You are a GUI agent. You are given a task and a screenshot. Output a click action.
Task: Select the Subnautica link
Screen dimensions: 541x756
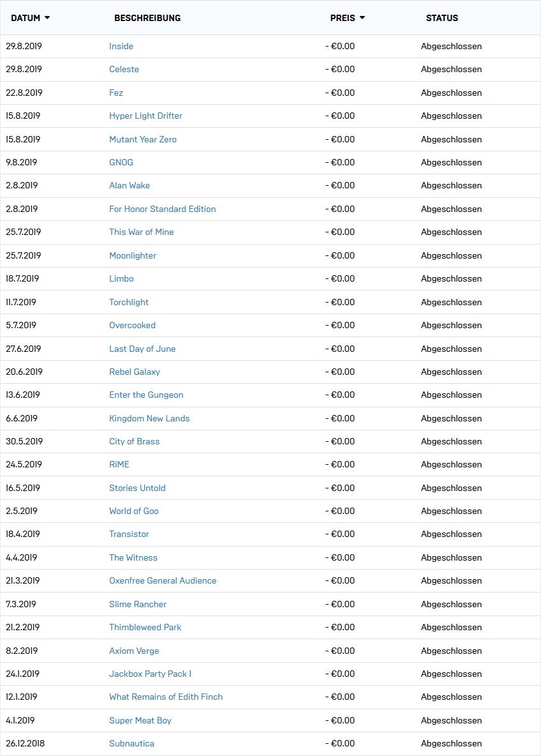(x=131, y=743)
